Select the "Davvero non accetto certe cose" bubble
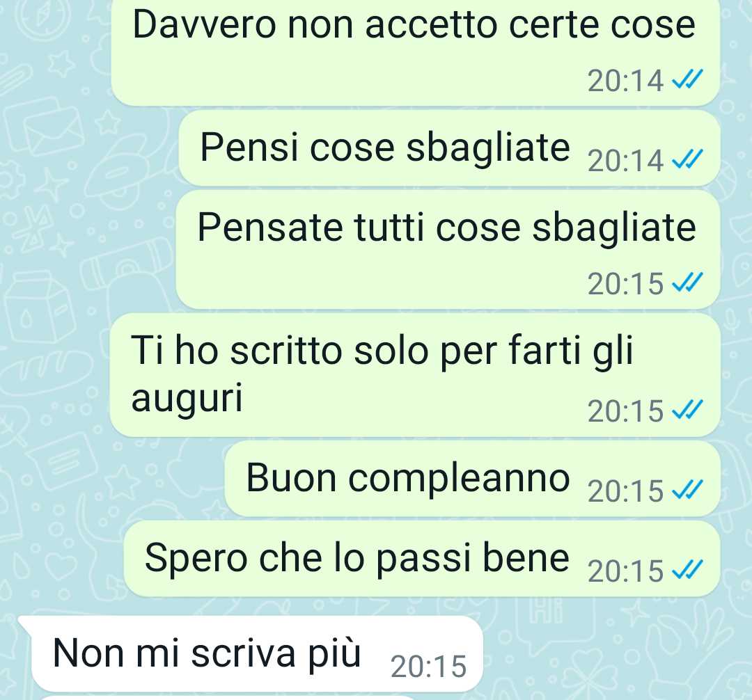The height and width of the screenshot is (700, 752). [415, 50]
